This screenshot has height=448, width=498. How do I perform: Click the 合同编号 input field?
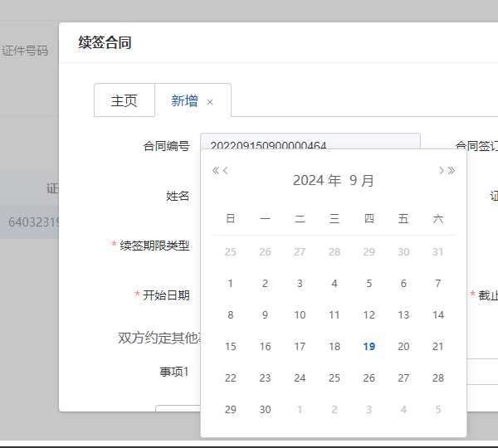coord(310,145)
